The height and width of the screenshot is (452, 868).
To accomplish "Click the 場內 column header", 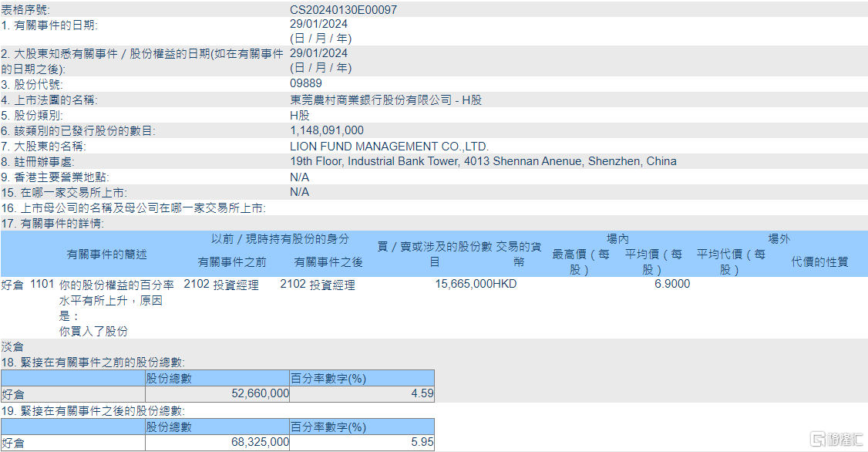I will pyautogui.click(x=617, y=239).
